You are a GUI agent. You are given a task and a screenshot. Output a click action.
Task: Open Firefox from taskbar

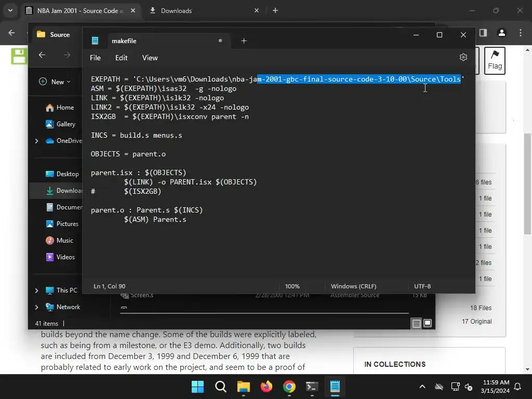(267, 387)
